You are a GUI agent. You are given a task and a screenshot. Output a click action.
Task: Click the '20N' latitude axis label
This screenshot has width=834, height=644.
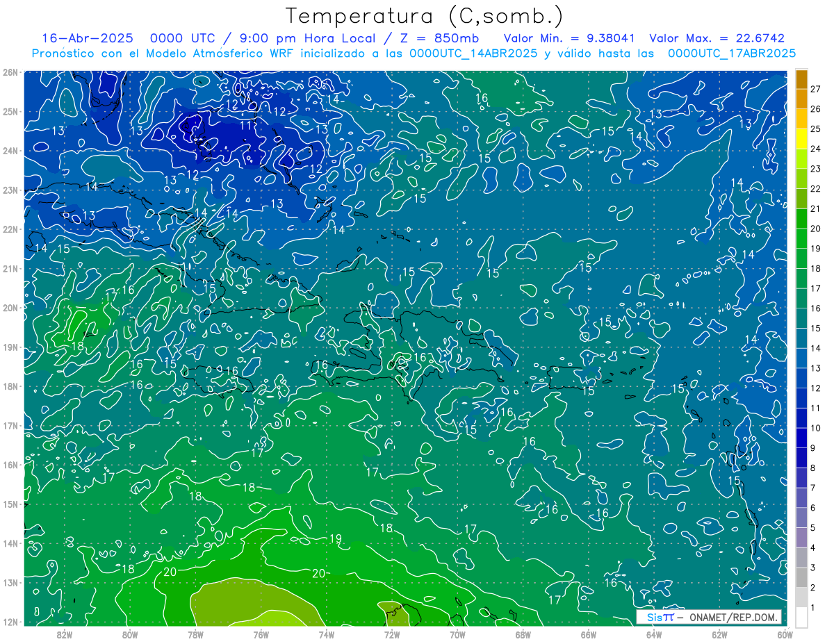coord(10,308)
